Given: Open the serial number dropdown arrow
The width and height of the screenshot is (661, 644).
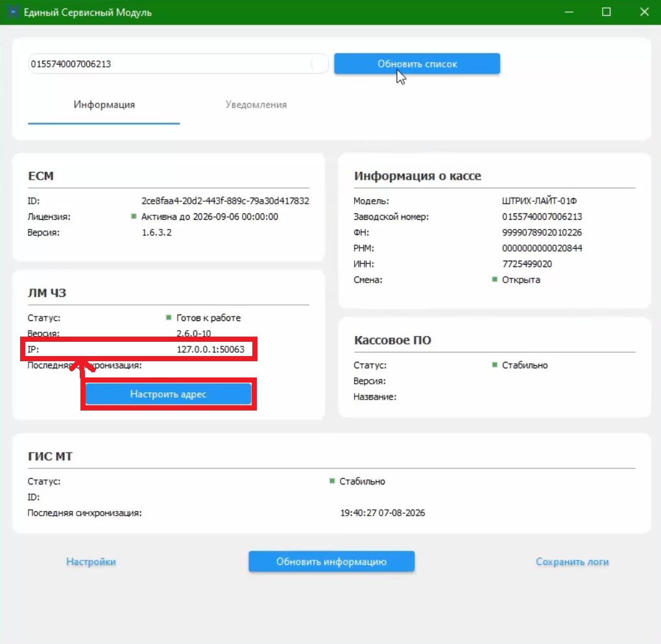Looking at the screenshot, I should [320, 64].
